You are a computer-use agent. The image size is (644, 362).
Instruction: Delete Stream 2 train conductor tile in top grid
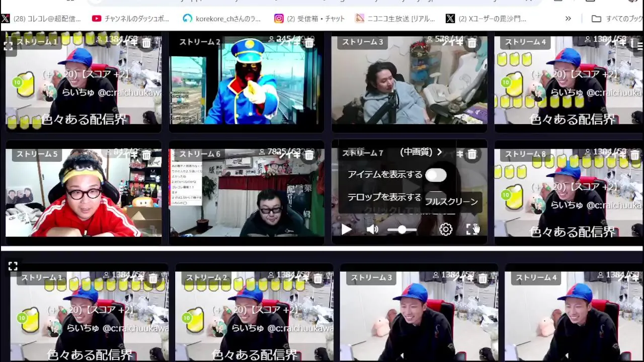point(309,43)
